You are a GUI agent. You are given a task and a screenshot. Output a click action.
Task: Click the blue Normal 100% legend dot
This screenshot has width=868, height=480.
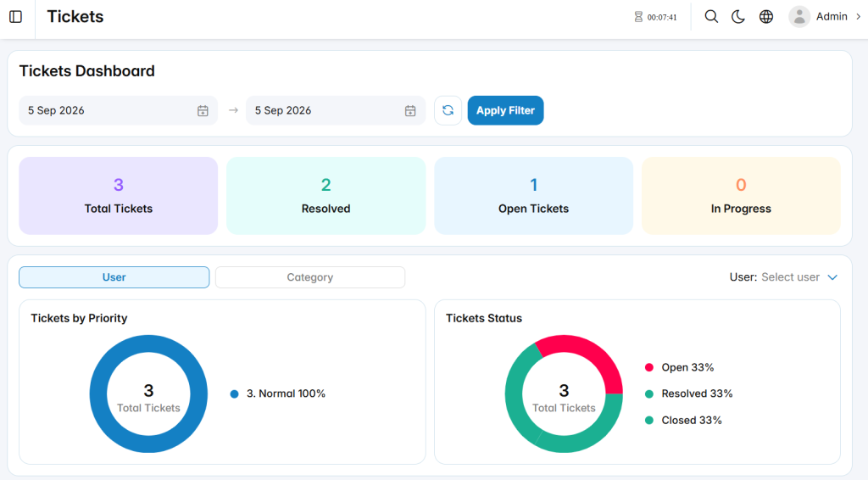[234, 394]
